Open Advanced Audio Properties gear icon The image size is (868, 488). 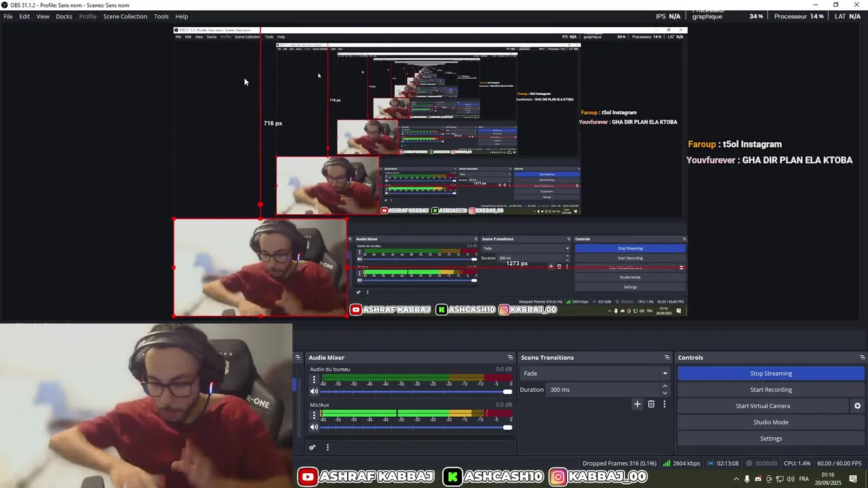tap(313, 447)
